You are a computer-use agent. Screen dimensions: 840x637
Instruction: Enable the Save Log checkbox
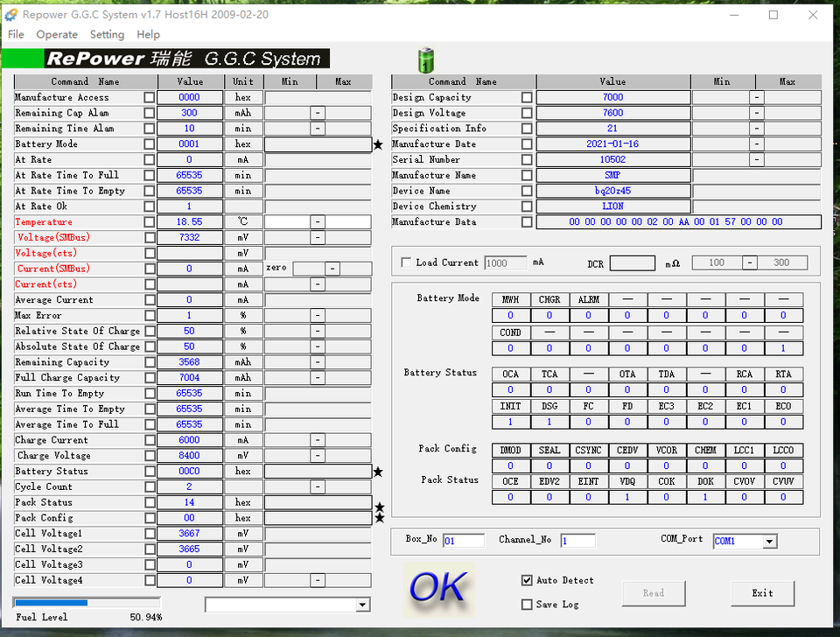[527, 605]
